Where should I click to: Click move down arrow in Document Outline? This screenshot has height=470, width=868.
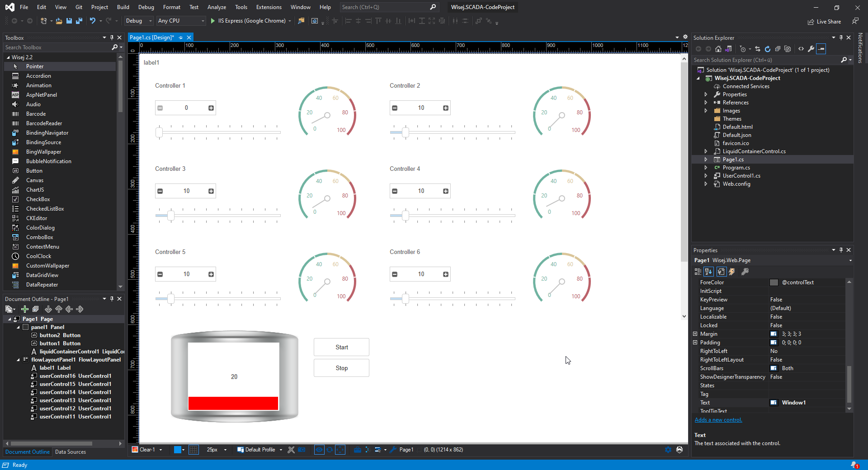[x=48, y=309]
